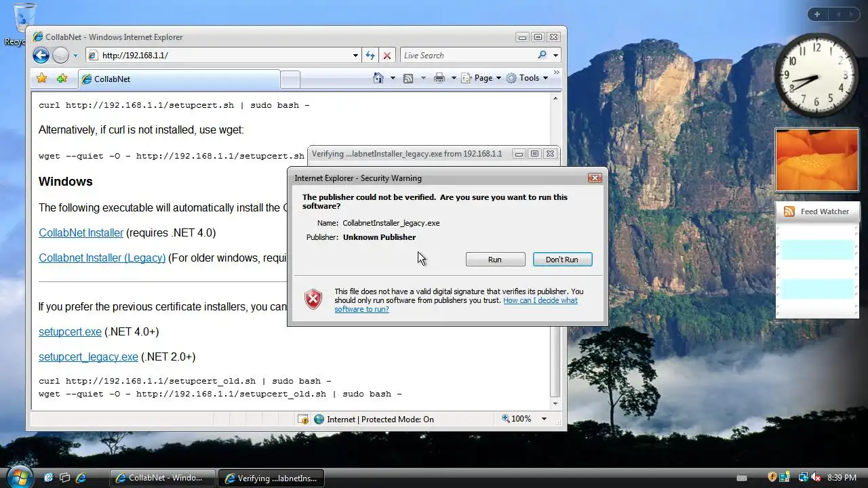Viewport: 868px width, 488px height.
Task: Click the Don't Run button
Action: [562, 260]
